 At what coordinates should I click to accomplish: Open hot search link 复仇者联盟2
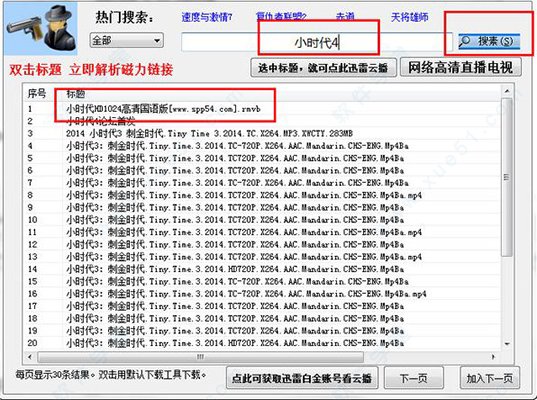coord(281,16)
